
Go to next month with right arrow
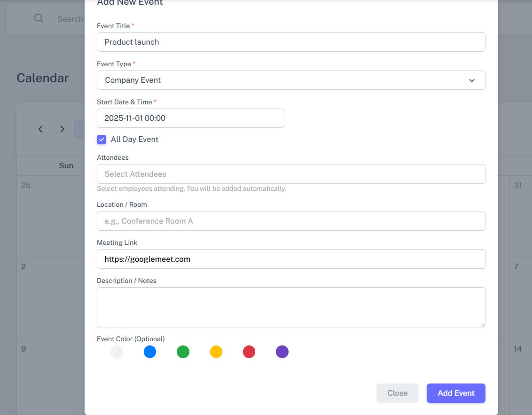click(x=62, y=129)
